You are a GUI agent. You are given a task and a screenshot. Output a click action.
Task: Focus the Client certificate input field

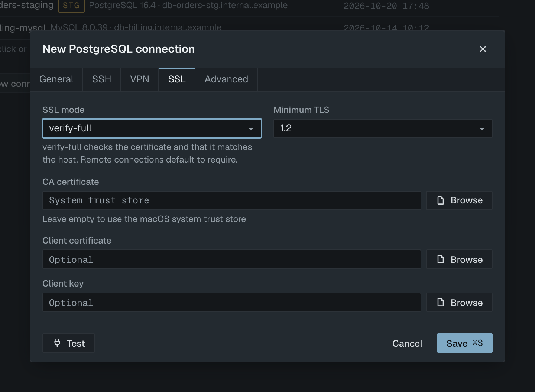pyautogui.click(x=231, y=259)
